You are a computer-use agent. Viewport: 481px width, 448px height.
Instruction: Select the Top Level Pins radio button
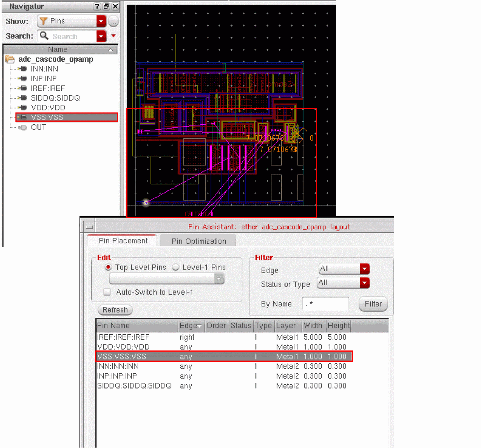108,267
